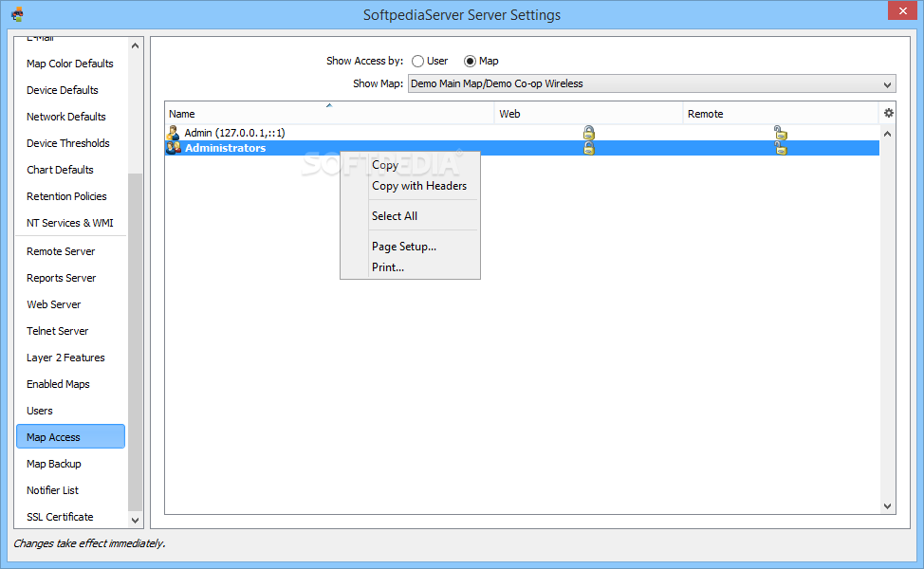Click the application icon in title bar
Screen dimensions: 924x569
pos(18,14)
